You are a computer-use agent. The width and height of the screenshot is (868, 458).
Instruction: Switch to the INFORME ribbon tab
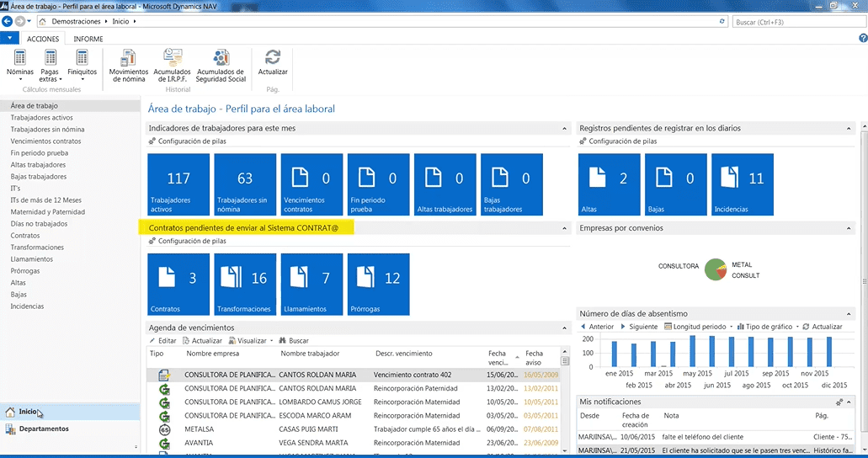(x=88, y=39)
